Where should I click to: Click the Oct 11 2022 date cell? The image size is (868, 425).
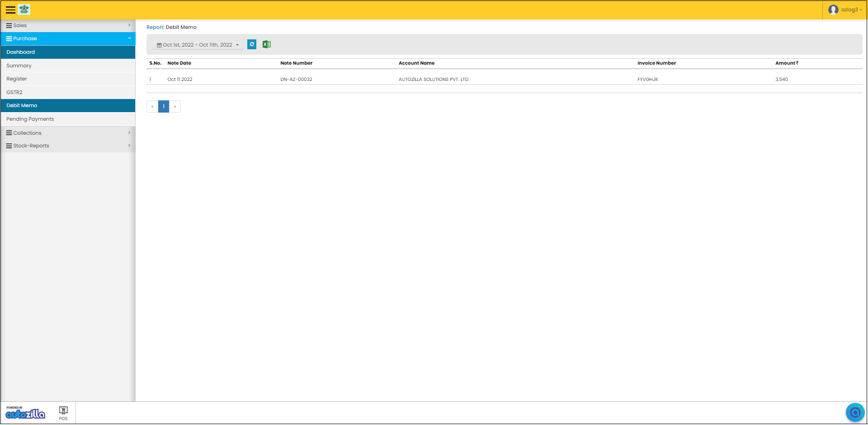point(180,80)
